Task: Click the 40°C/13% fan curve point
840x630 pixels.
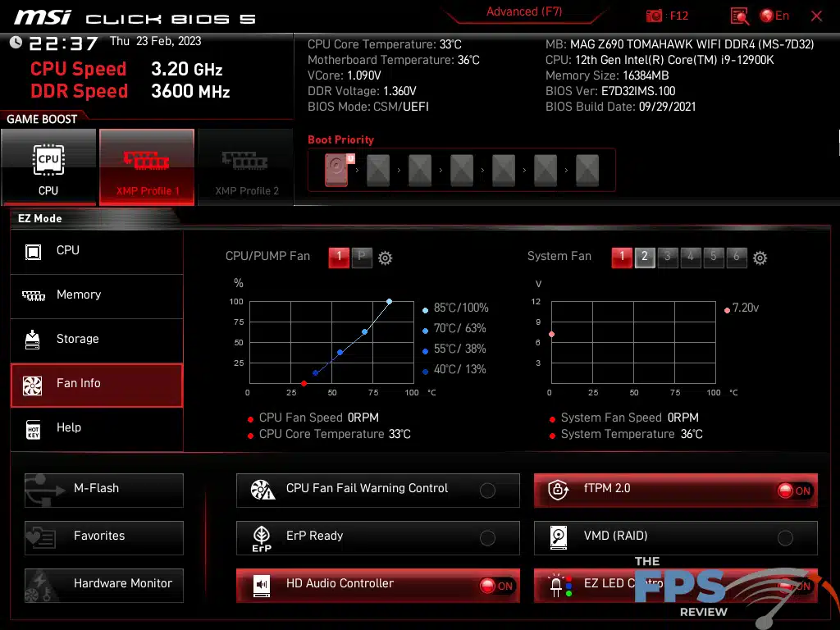Action: (316, 373)
